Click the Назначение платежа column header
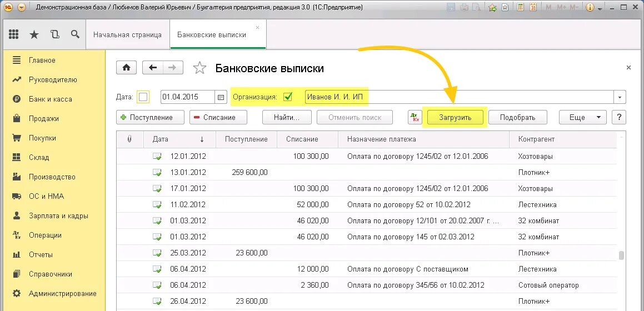644x311 pixels. 423,139
